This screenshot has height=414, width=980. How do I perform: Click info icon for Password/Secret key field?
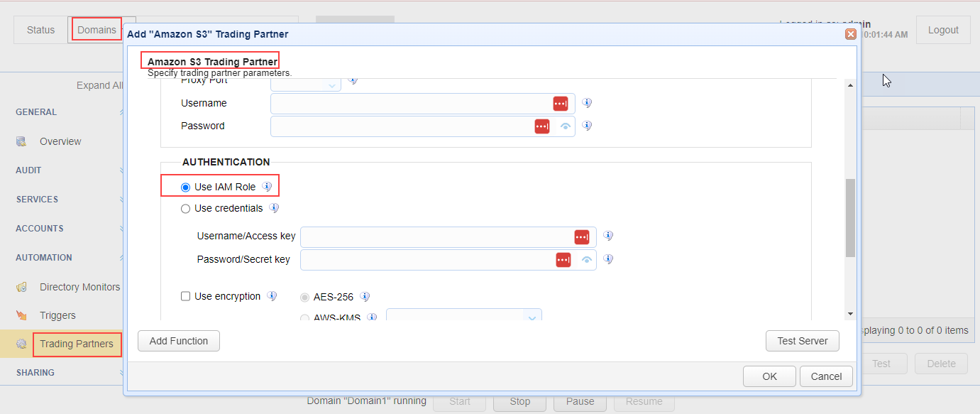coord(608,259)
